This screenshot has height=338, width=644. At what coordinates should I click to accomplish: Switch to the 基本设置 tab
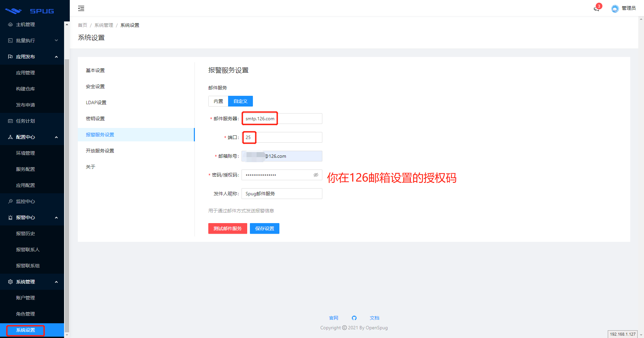(95, 70)
